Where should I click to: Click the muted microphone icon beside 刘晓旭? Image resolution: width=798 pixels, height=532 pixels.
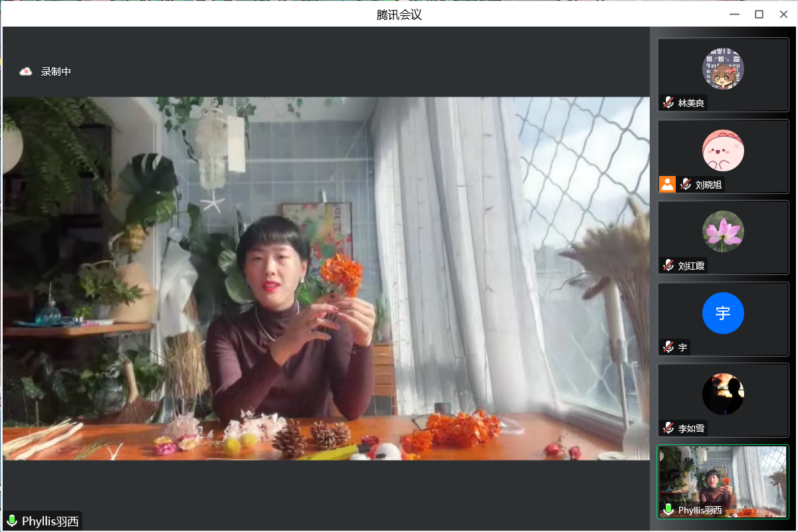click(686, 185)
